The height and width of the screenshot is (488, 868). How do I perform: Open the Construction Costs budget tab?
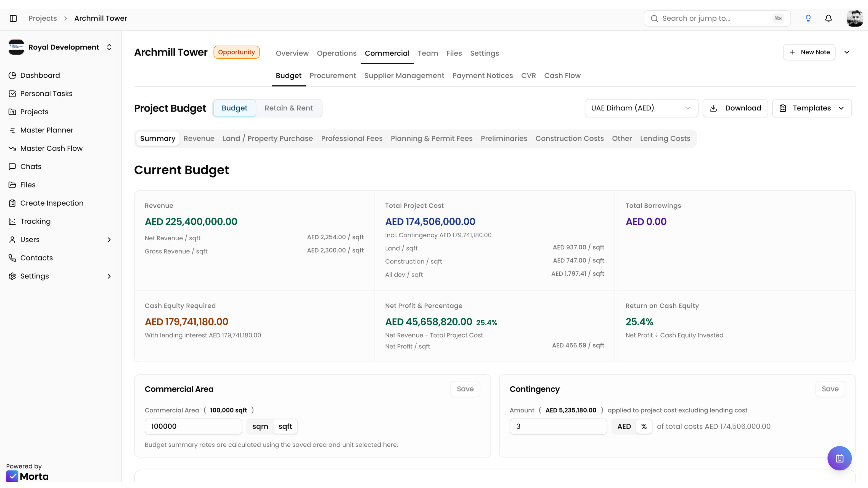tap(569, 138)
